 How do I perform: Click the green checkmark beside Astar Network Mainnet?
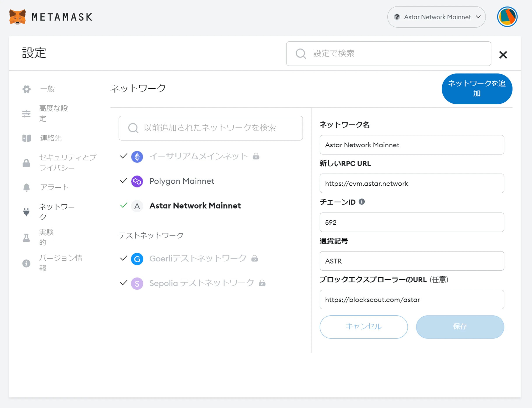click(124, 205)
